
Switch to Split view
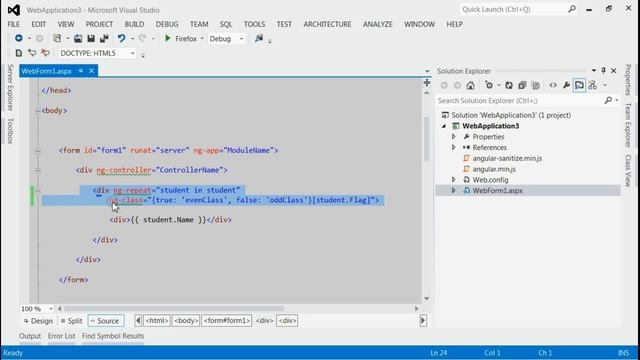coord(71,321)
